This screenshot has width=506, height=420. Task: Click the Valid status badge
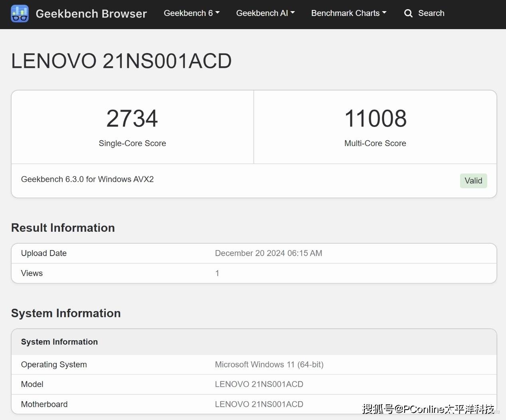(x=473, y=181)
